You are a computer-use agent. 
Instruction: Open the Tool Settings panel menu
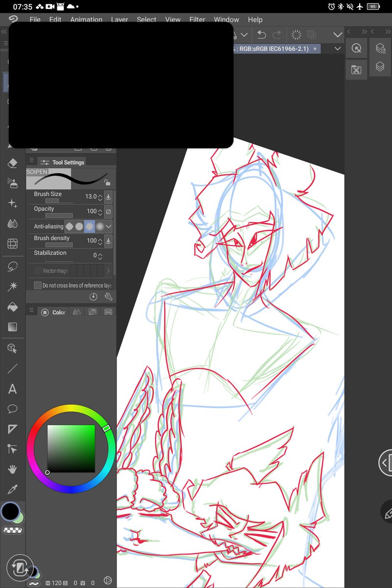click(x=31, y=160)
